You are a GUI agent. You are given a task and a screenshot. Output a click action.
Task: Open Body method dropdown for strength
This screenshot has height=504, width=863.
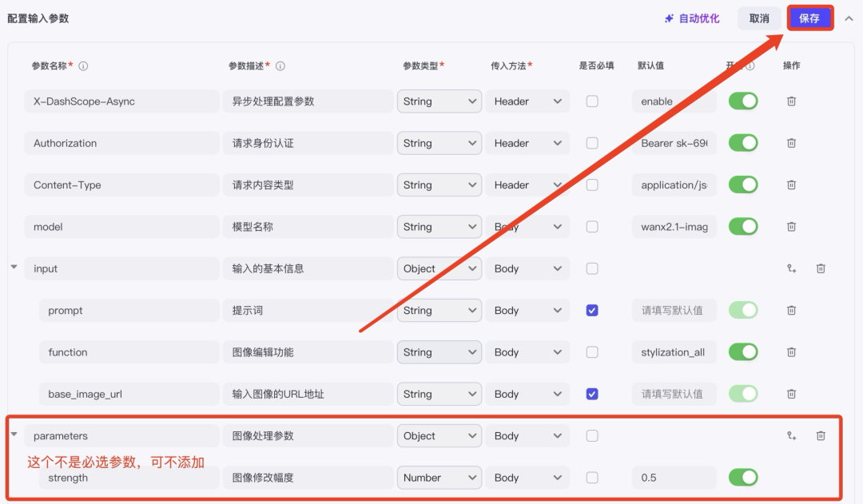(x=527, y=478)
